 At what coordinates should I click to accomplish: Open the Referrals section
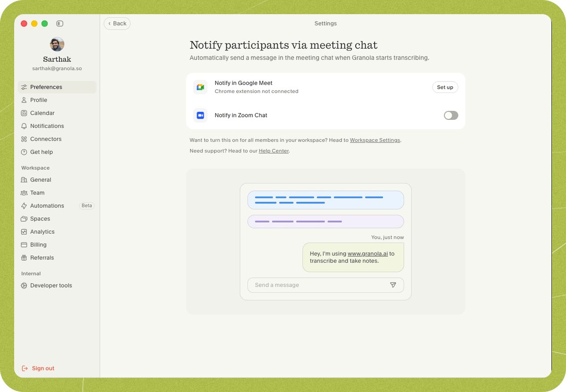(x=57, y=258)
